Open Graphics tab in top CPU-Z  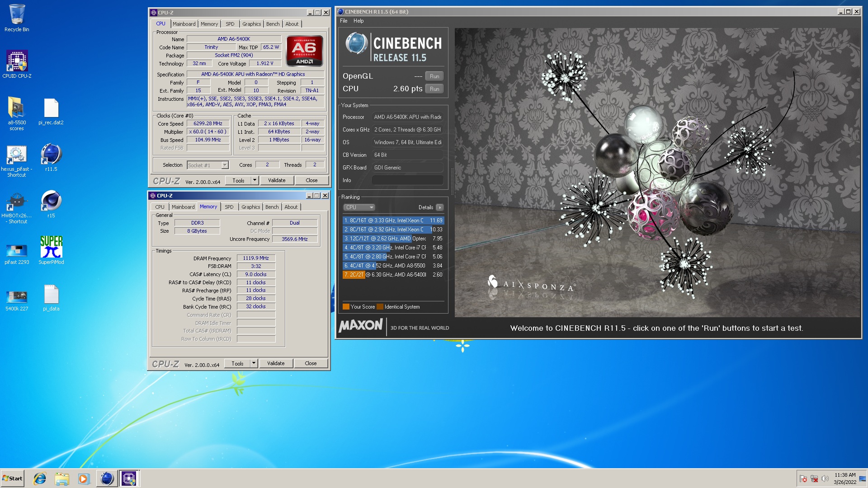tap(251, 24)
